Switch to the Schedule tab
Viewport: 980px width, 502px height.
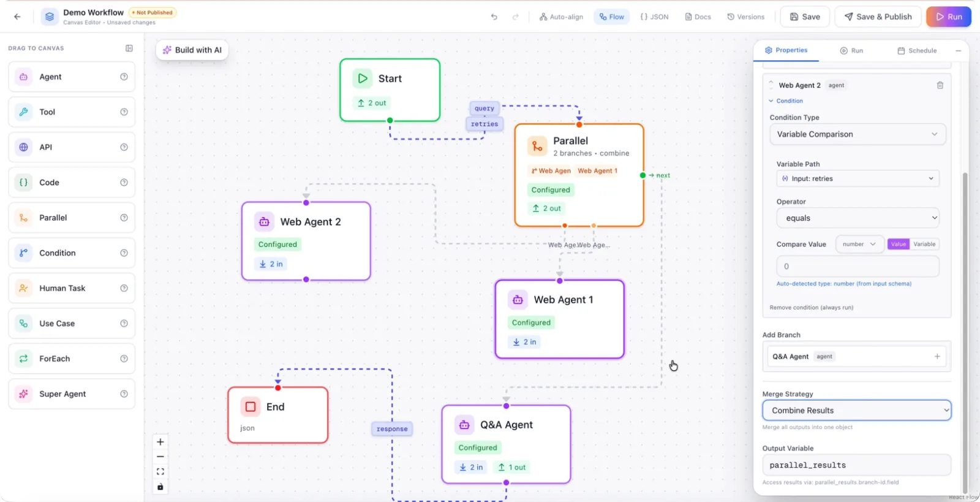point(917,51)
